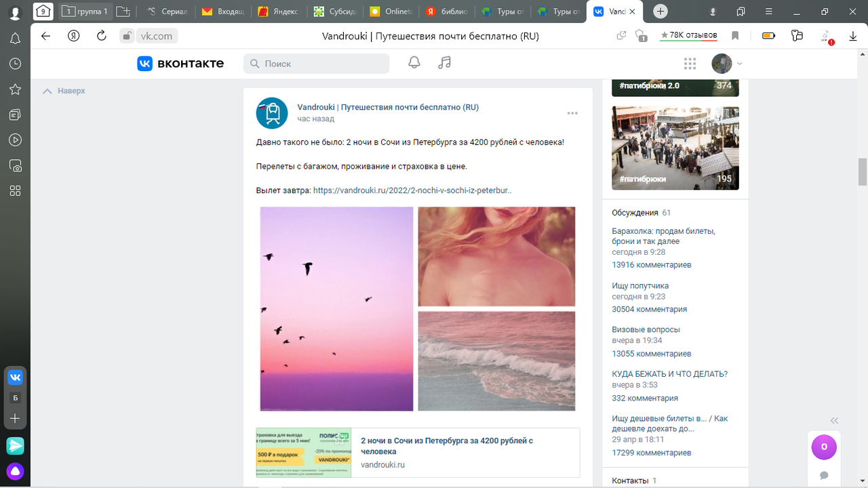
Task: Open post options three-dots menu
Action: [572, 113]
